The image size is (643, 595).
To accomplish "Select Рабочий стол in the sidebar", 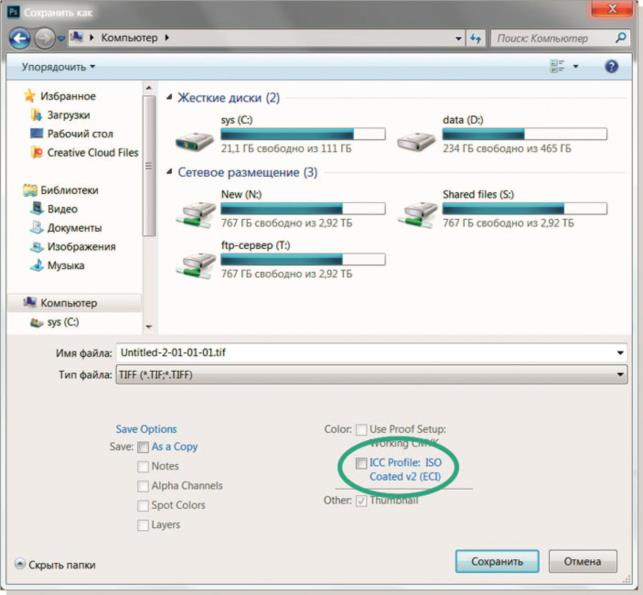I will tap(79, 134).
